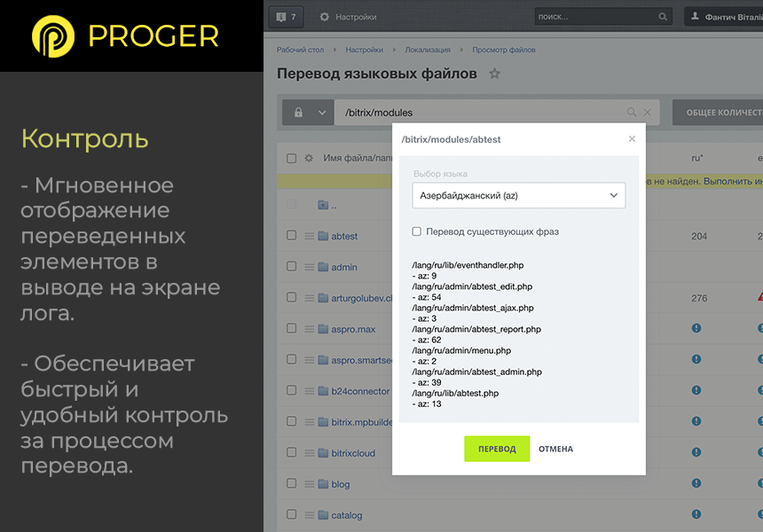The height and width of the screenshot is (532, 763).
Task: Tick the checkbox for abtest row
Action: coord(291,236)
